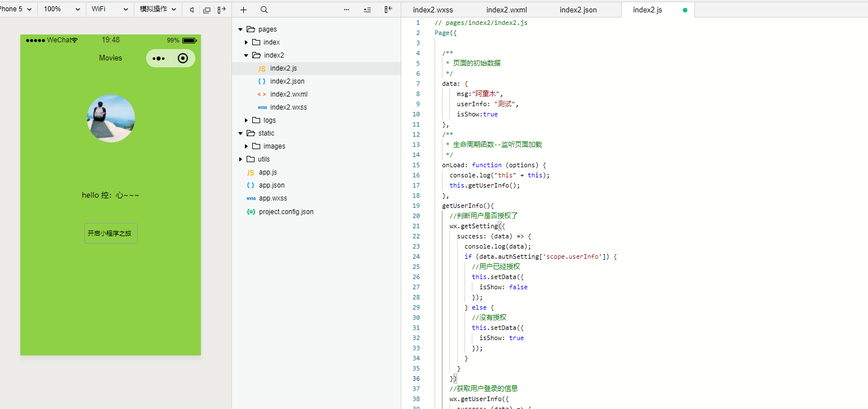The width and height of the screenshot is (868, 409).
Task: Click the user avatar image in simulator
Action: [111, 118]
